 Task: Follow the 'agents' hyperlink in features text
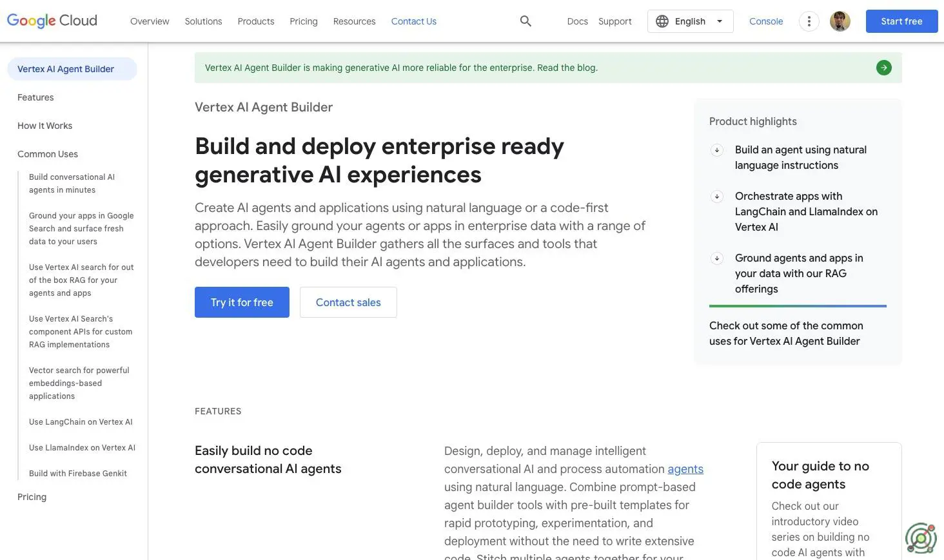pos(685,469)
